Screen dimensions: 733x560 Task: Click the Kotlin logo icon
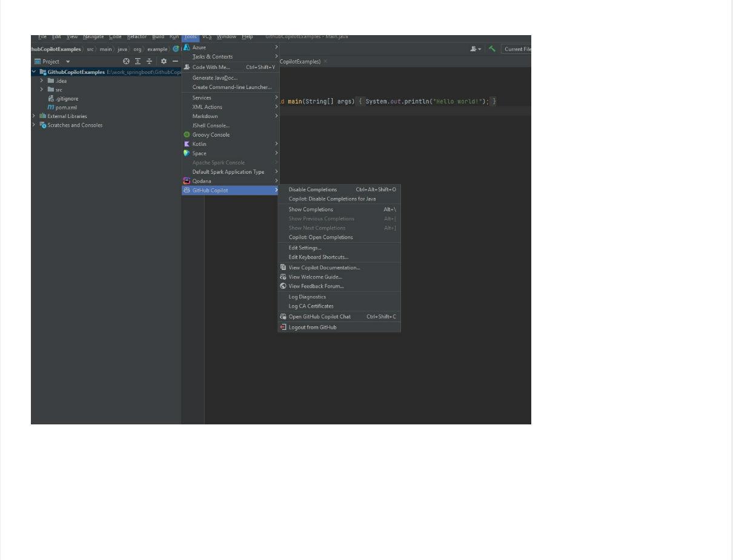pos(187,144)
